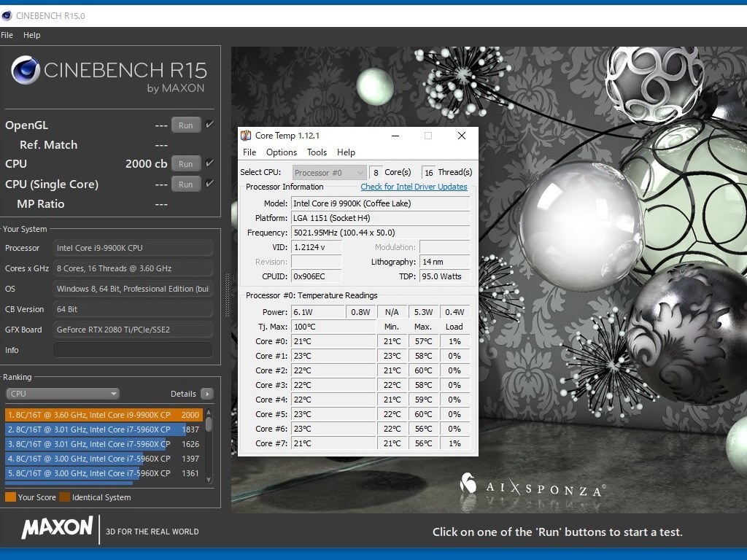
Task: Click the CB Version field
Action: (133, 309)
